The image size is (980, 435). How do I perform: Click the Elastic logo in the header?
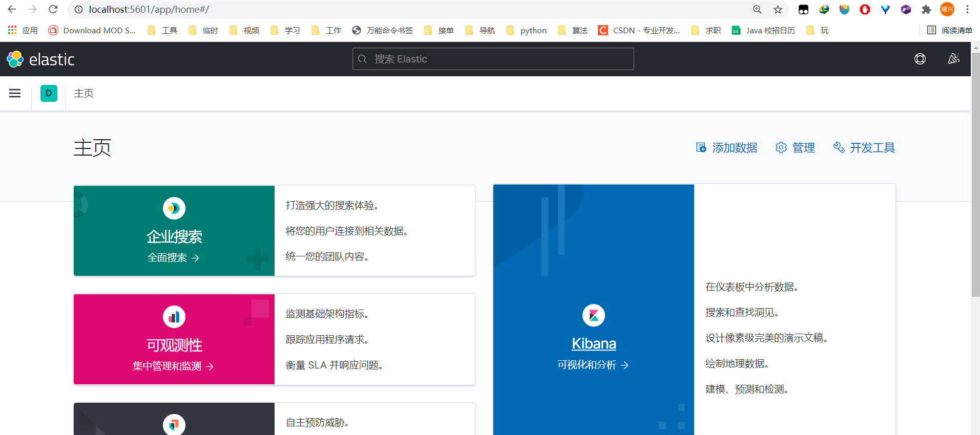tap(40, 59)
